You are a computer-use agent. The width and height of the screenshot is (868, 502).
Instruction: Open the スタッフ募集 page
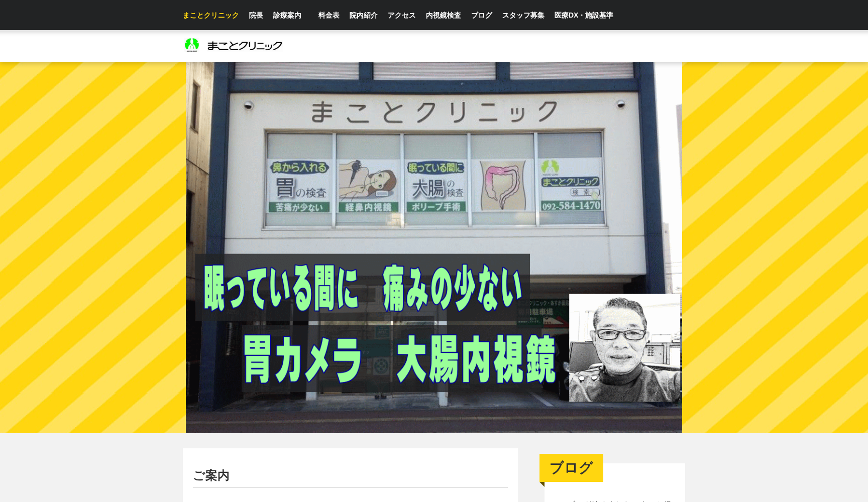[523, 15]
